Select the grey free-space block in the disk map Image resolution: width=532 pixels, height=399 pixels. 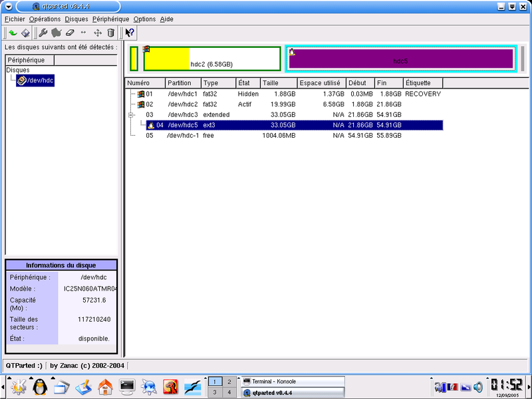point(523,59)
